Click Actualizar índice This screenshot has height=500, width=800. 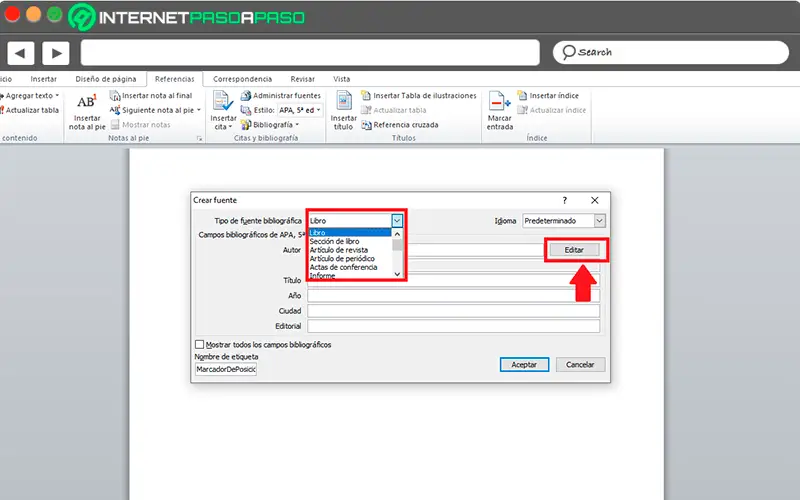(552, 110)
